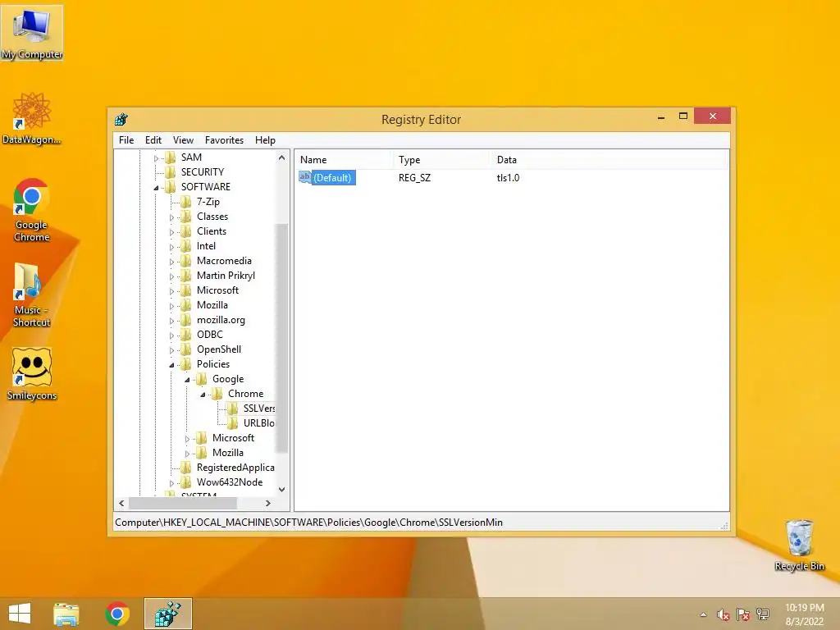The height and width of the screenshot is (630, 840).
Task: Select the Martin Prikryl key
Action: [226, 276]
